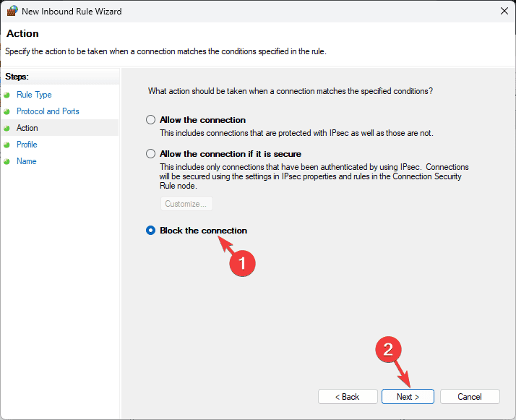Open the Name step link
The height and width of the screenshot is (420, 516).
pos(27,161)
